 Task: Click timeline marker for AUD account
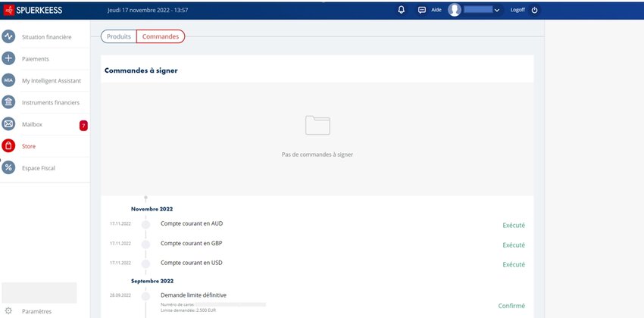coord(145,224)
